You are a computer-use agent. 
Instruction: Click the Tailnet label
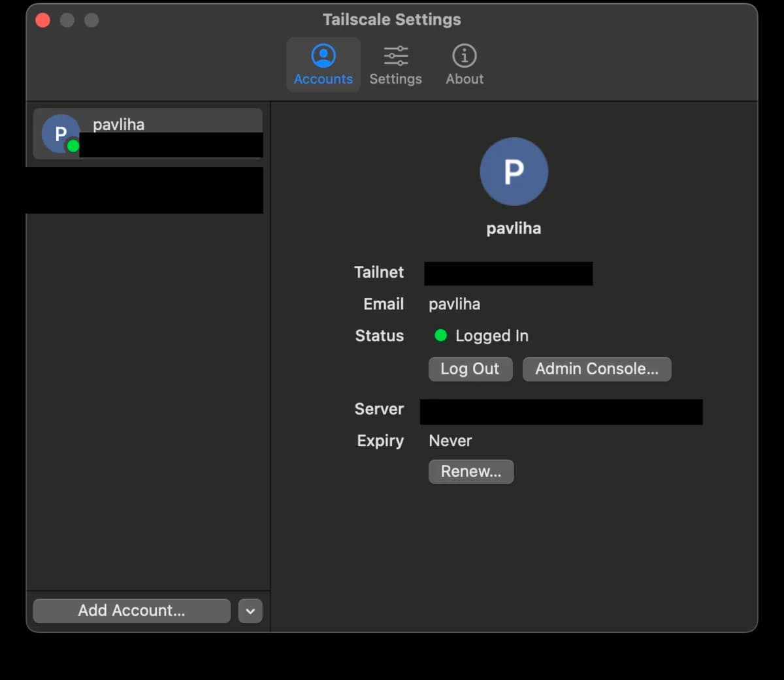(x=379, y=272)
